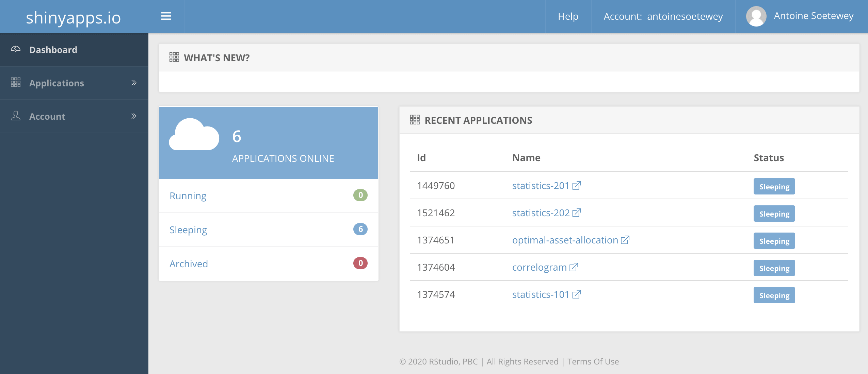The width and height of the screenshot is (868, 374).
Task: Expand the Account menu section
Action: click(74, 116)
